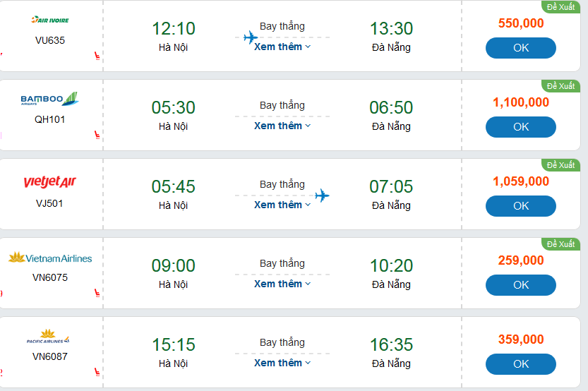Show more details for the VJ501 flight
588x391 pixels.
282,205
